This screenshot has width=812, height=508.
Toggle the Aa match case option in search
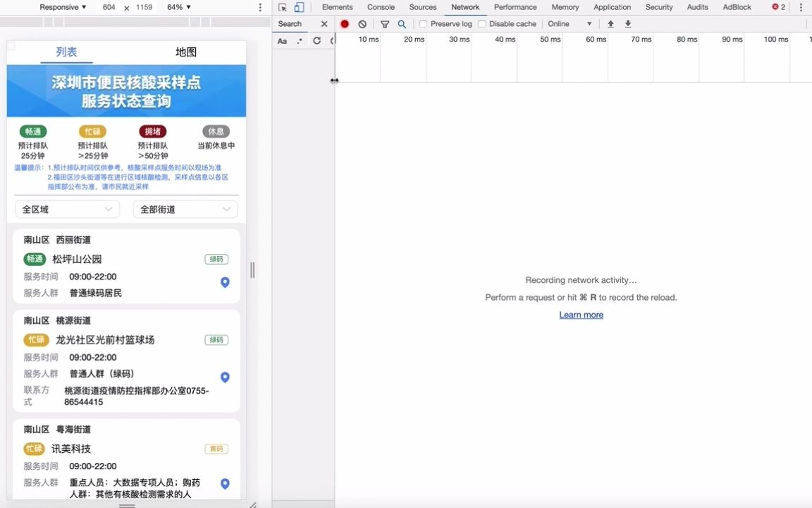(x=282, y=41)
